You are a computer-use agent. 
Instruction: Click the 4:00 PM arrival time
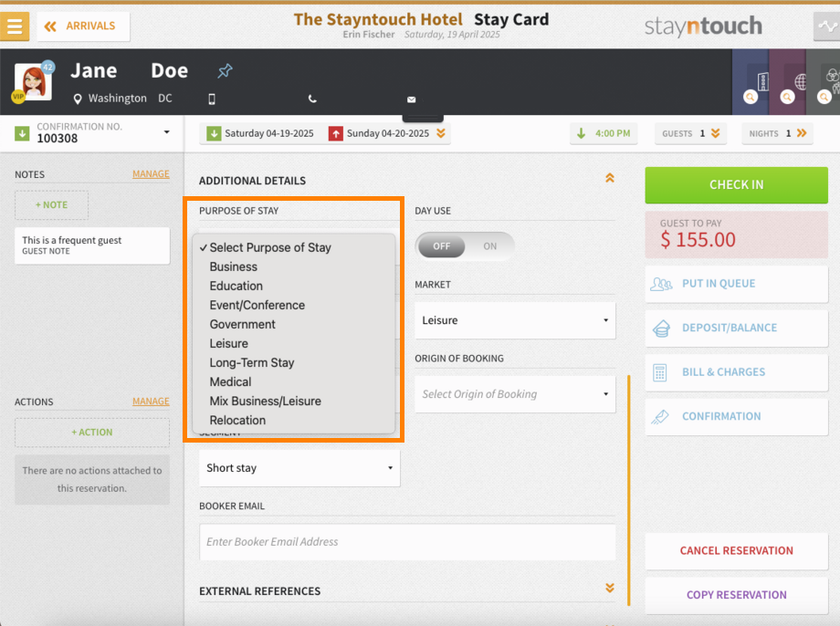[604, 133]
